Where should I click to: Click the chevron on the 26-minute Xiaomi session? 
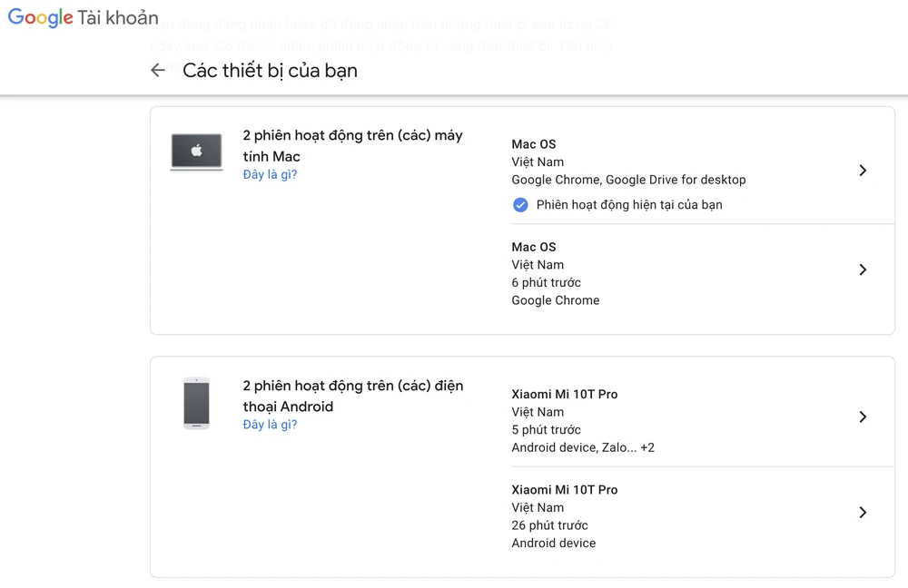863,512
